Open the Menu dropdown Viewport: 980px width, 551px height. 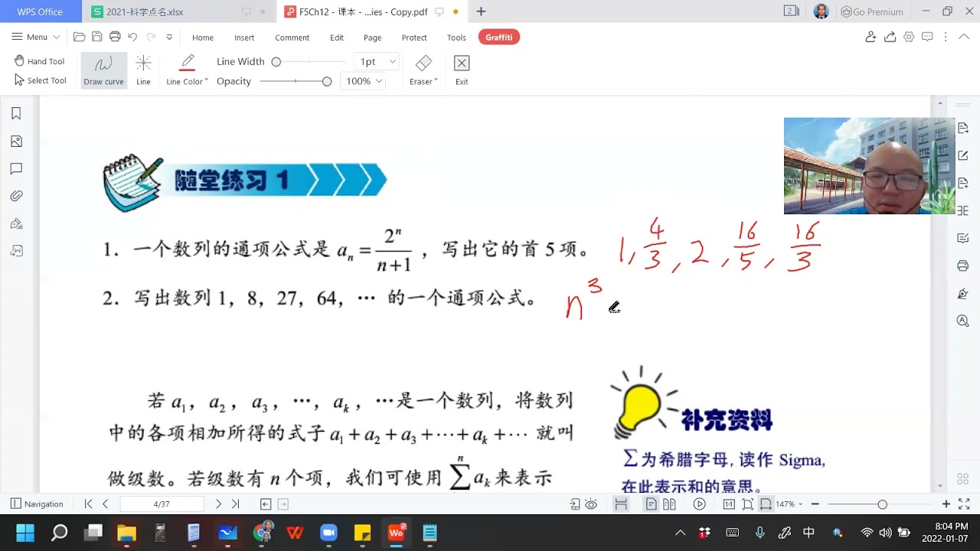(36, 37)
